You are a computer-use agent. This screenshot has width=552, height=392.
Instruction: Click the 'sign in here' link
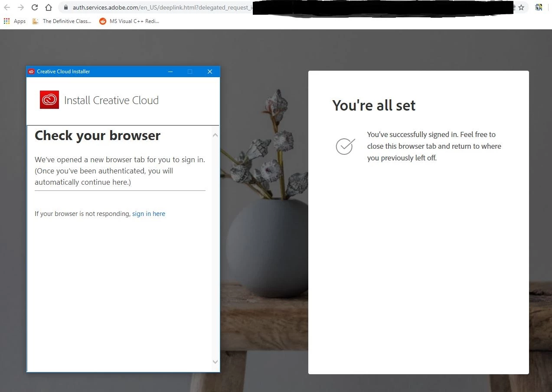coord(149,214)
